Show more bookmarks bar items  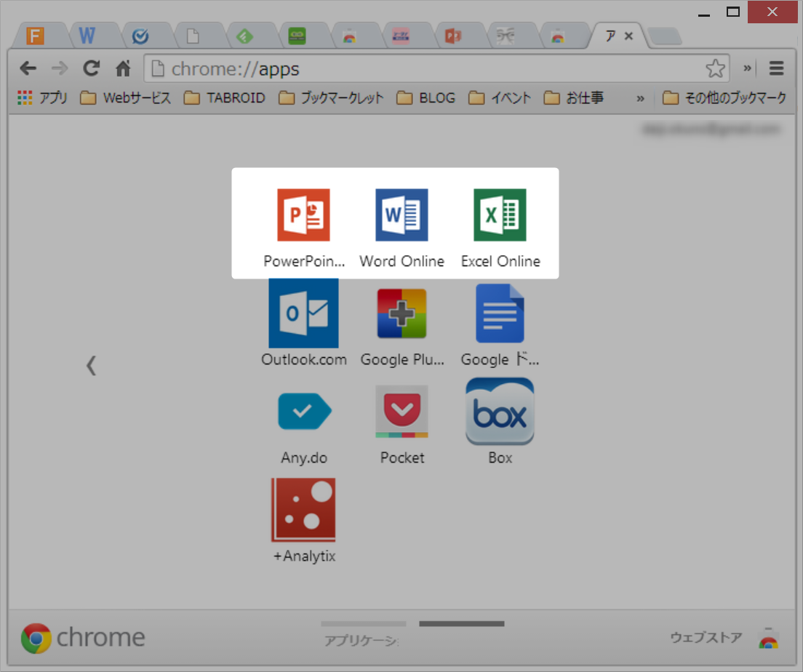pyautogui.click(x=640, y=98)
